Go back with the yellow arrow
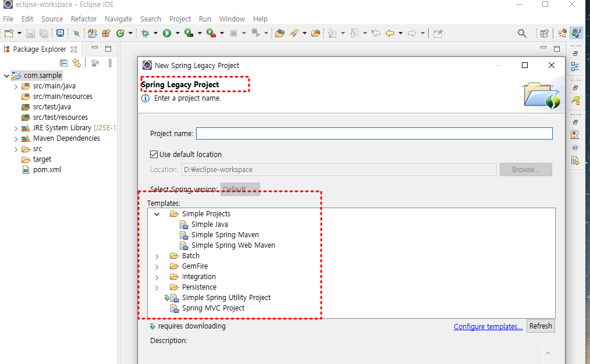 (x=390, y=34)
